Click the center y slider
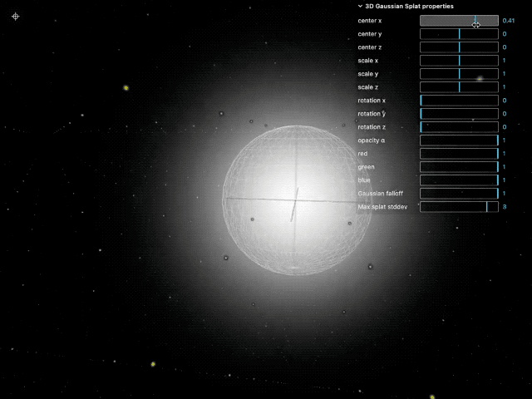532x399 pixels. (x=459, y=34)
